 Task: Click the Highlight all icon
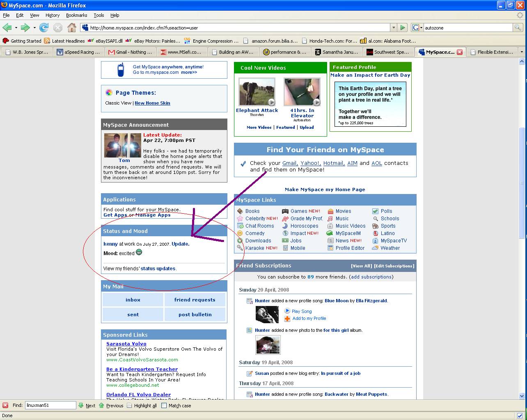point(129,405)
